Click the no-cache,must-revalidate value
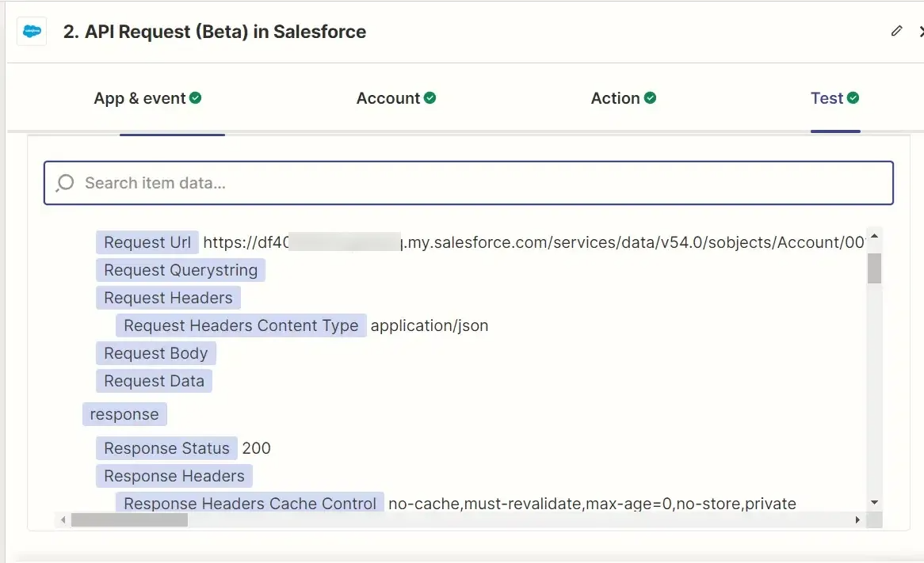Screen dimensions: 924x563 click(x=592, y=504)
